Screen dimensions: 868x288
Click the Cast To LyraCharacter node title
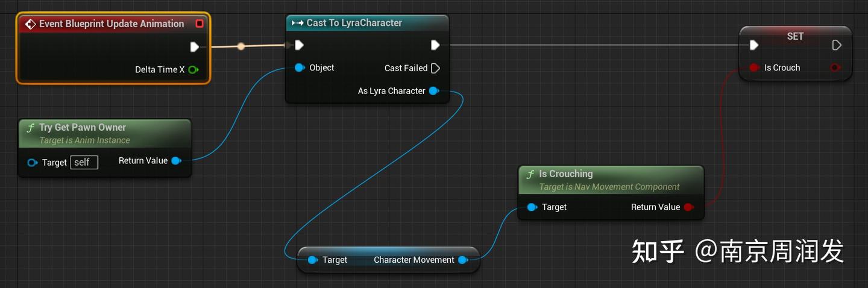point(354,23)
